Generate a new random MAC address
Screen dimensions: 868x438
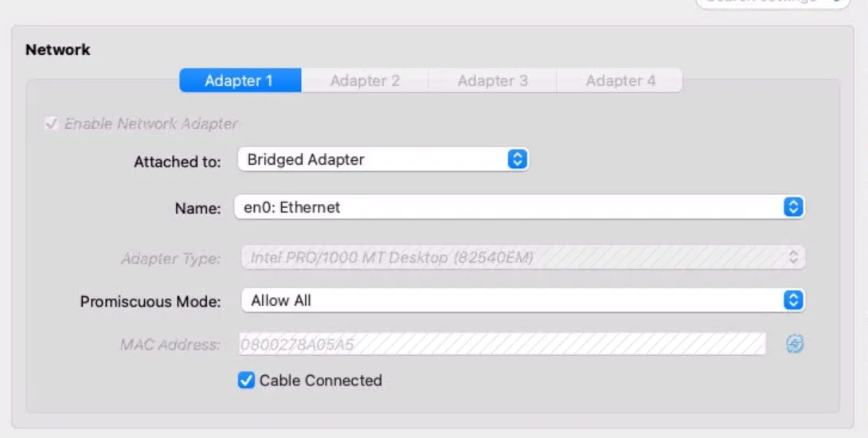coord(794,344)
